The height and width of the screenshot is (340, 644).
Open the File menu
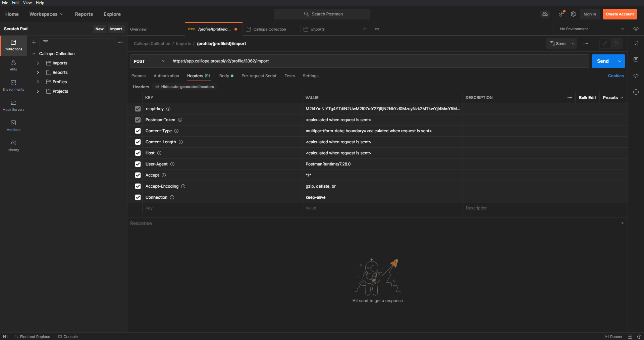pos(5,3)
